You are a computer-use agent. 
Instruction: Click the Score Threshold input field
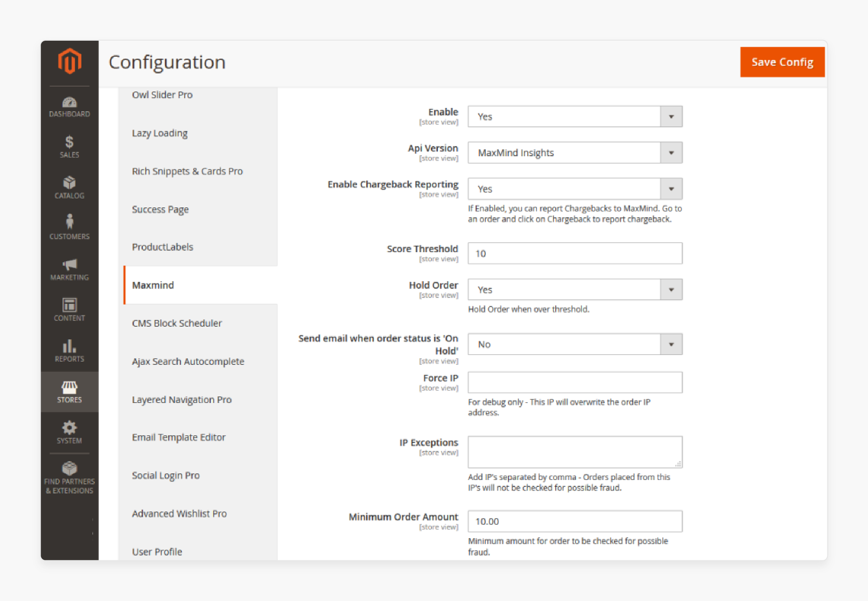[575, 253]
